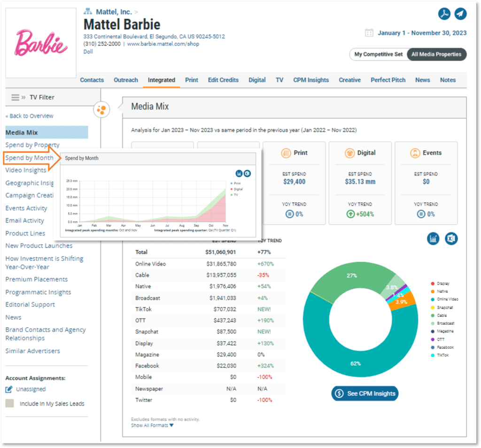Click the TikTok legend swatch
Viewport: 481px width, 448px height.
[433, 355]
